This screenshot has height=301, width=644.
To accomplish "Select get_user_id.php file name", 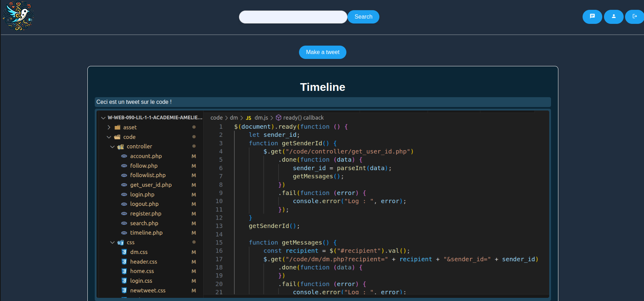I will tap(151, 185).
